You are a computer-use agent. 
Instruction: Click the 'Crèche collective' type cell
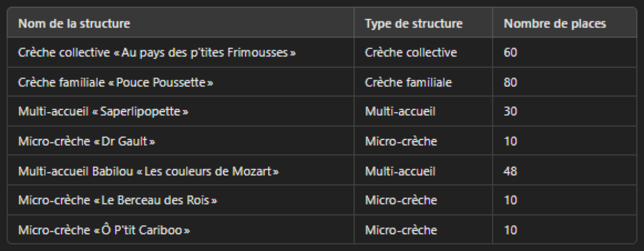coord(411,53)
